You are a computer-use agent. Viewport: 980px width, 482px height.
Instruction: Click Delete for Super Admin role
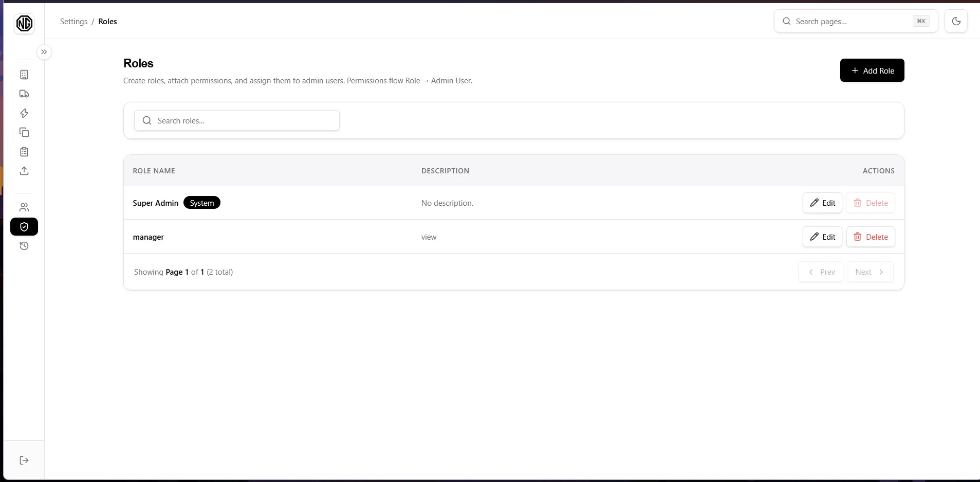pos(871,203)
